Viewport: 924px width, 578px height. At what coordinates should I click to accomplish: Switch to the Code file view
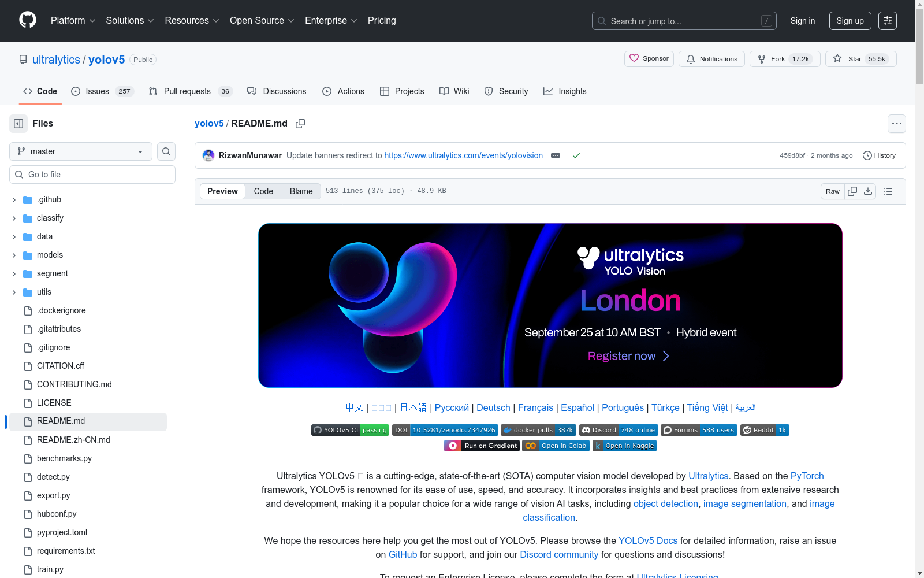(263, 191)
